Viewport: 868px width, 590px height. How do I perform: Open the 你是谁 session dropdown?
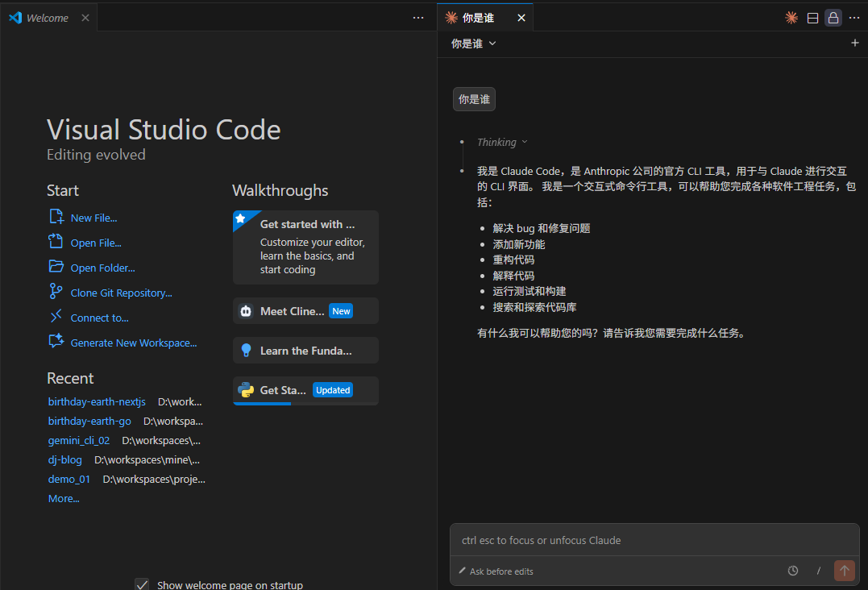pyautogui.click(x=474, y=44)
